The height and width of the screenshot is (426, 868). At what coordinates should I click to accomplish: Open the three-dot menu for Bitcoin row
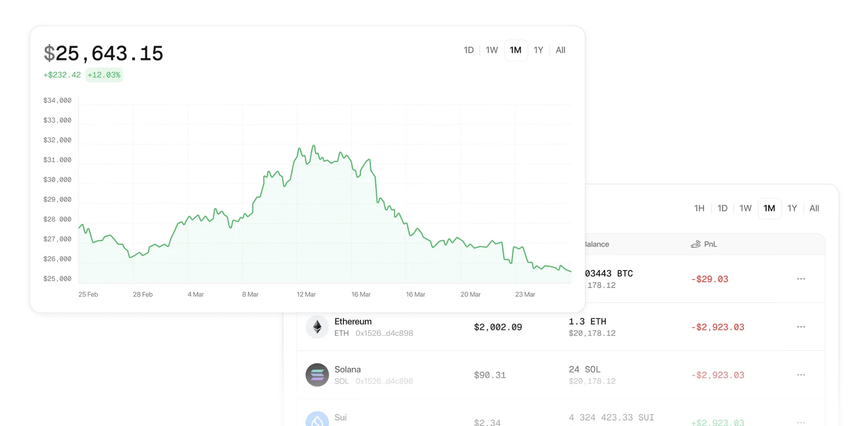coord(801,279)
